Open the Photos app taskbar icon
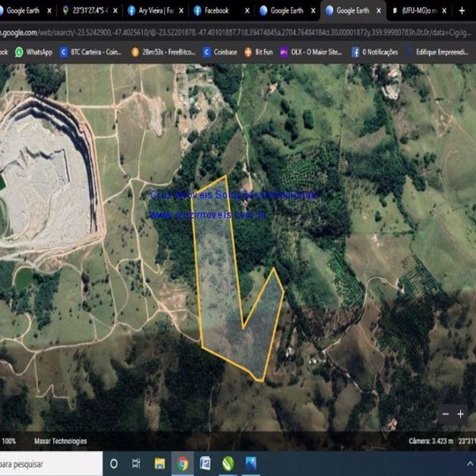Image resolution: width=476 pixels, height=476 pixels. [x=251, y=464]
